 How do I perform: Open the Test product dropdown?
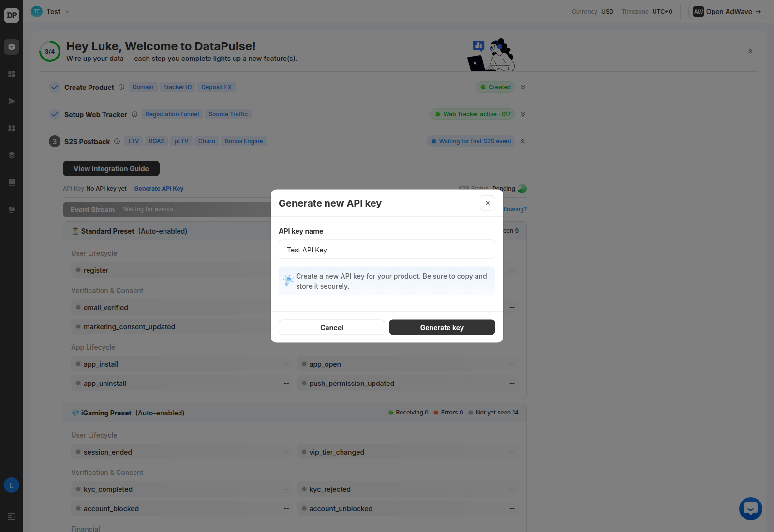pos(50,12)
